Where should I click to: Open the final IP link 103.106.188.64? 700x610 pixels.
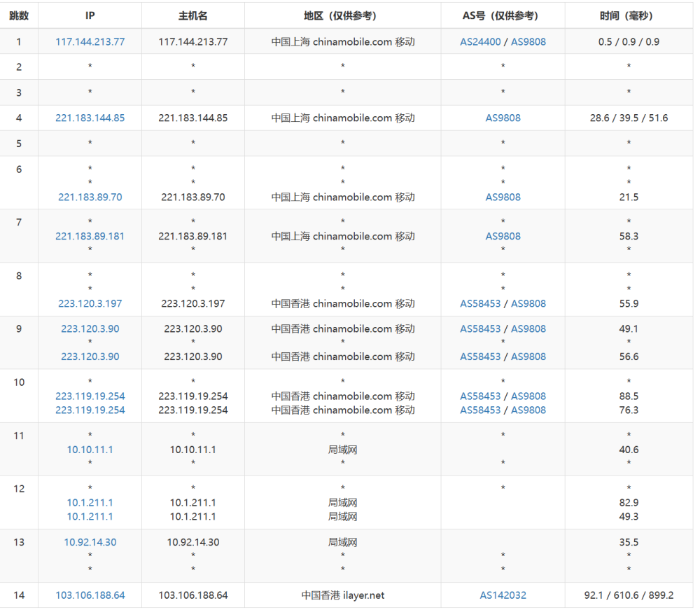click(x=90, y=595)
